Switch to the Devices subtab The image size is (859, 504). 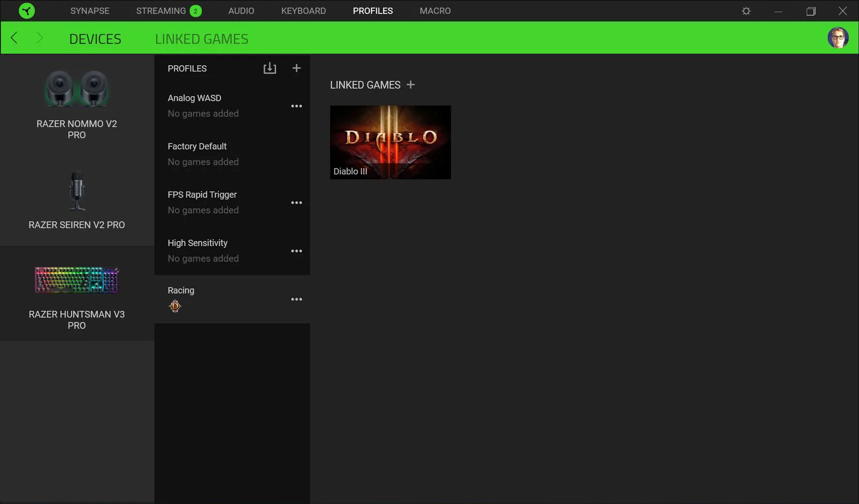pyautogui.click(x=95, y=39)
